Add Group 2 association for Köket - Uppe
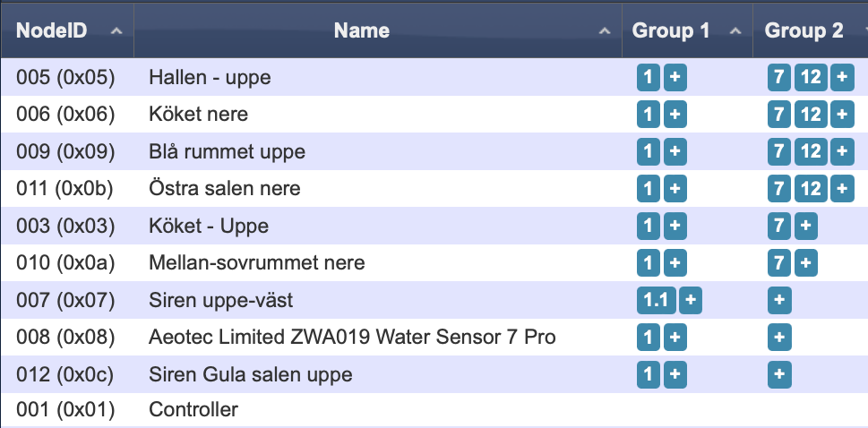 coord(805,226)
